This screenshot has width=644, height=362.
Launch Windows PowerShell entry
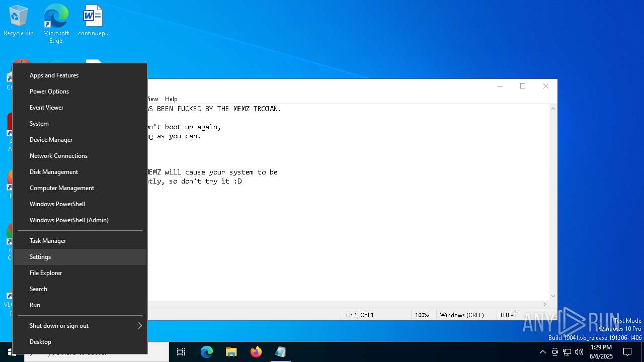[x=80, y=204]
